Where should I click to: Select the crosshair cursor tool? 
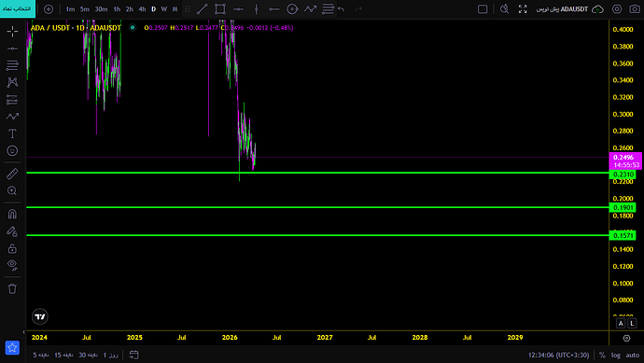tap(12, 31)
